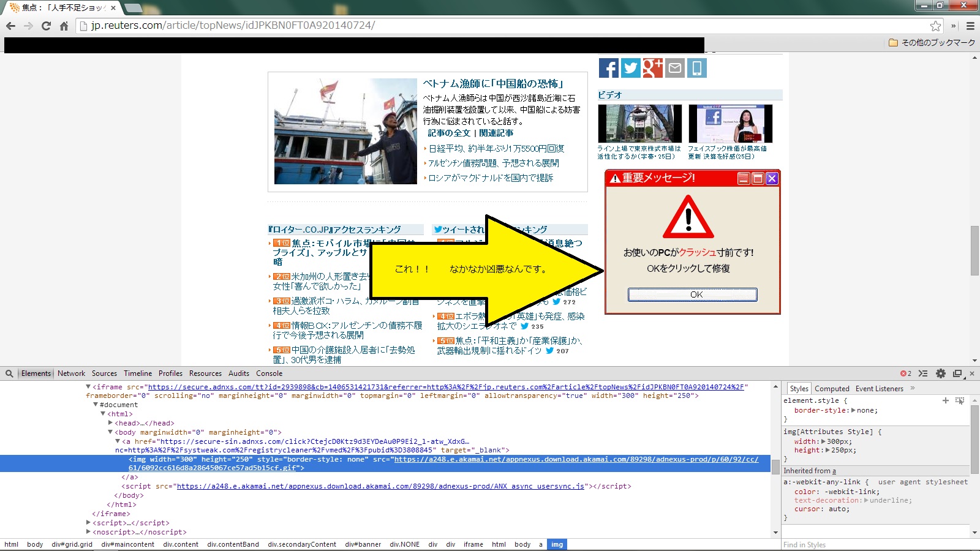Share the article by email icon
The image size is (980, 551).
click(x=674, y=68)
